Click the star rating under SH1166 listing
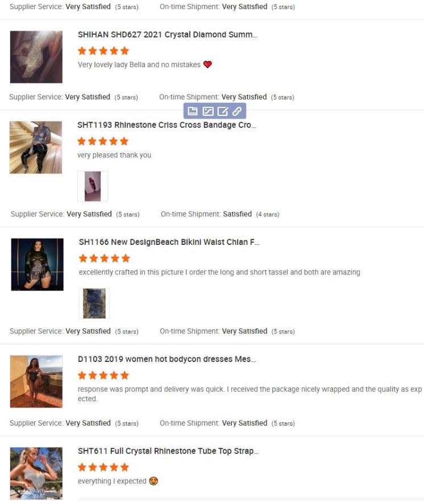The height and width of the screenshot is (504, 424). pos(105,259)
